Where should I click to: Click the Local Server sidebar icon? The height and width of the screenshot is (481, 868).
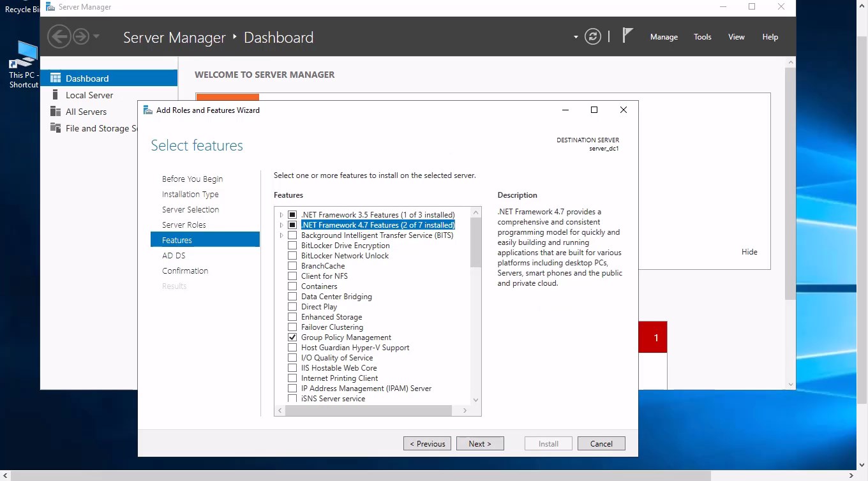(x=55, y=95)
